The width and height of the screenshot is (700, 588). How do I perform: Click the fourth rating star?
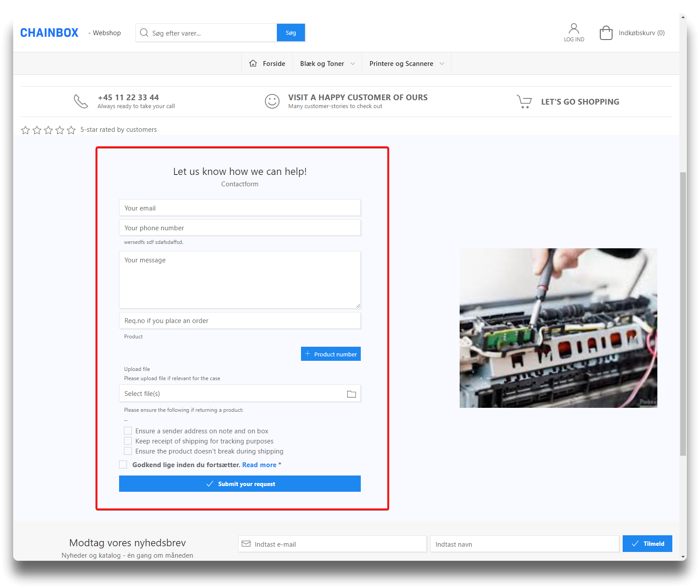(60, 130)
